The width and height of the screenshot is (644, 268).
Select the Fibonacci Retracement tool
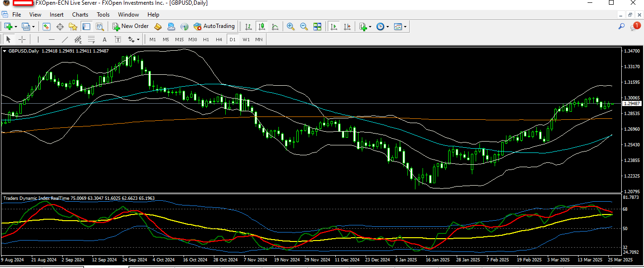click(91, 39)
